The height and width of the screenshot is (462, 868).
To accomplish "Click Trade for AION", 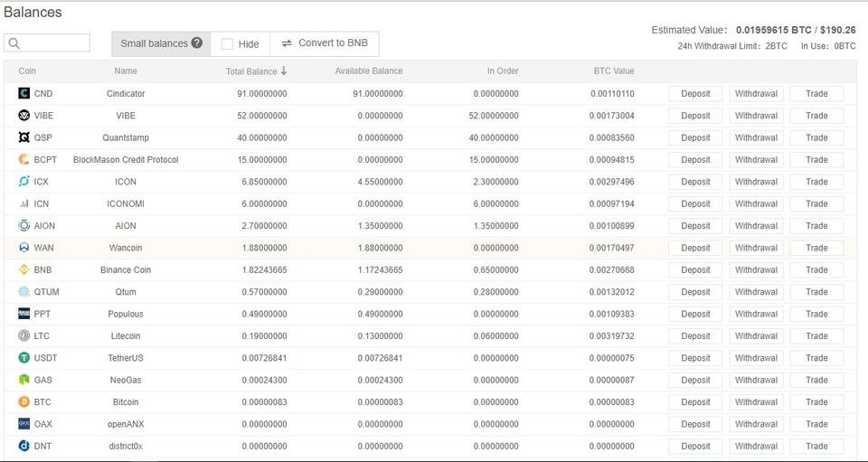I will (x=816, y=226).
